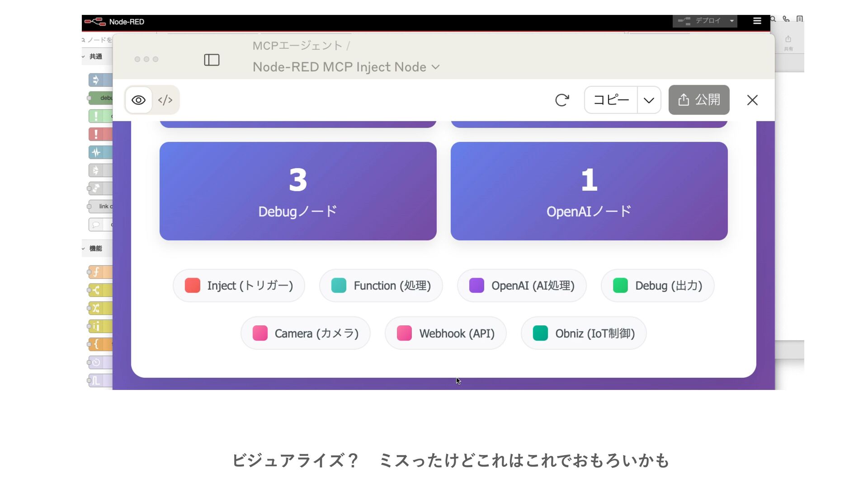Image resolution: width=868 pixels, height=488 pixels.
Task: Select the purple delay node with clock icon
Action: pyautogui.click(x=100, y=362)
